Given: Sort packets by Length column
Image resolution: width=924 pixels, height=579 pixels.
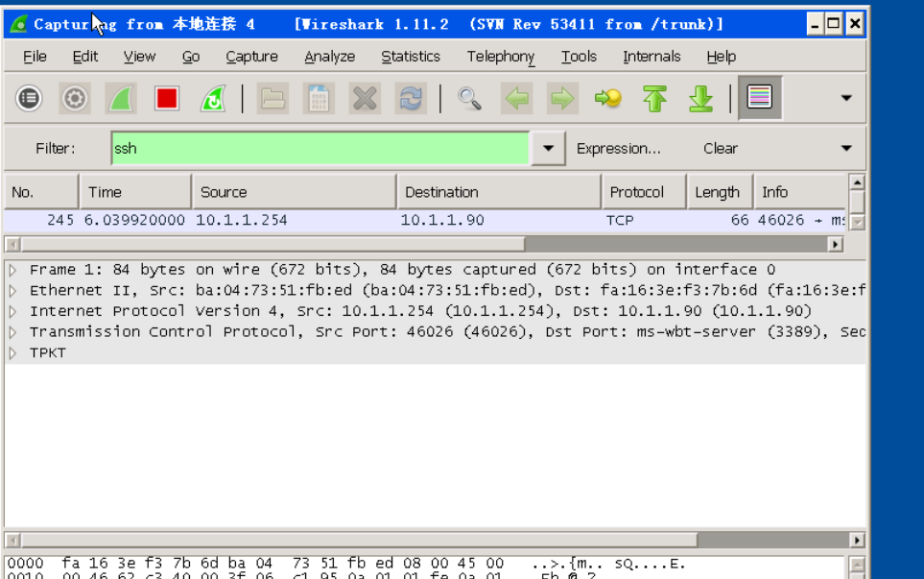Looking at the screenshot, I should pyautogui.click(x=721, y=192).
